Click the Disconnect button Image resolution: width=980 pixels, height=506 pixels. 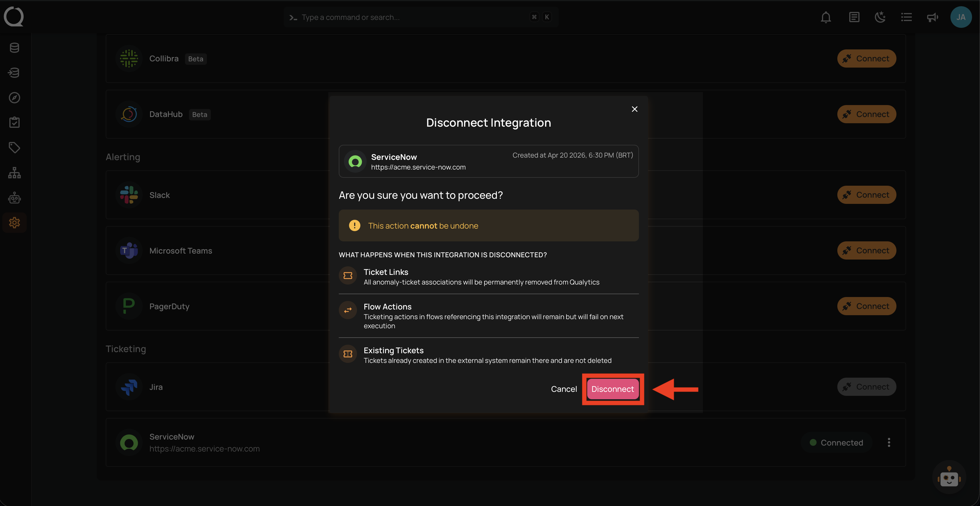tap(612, 389)
